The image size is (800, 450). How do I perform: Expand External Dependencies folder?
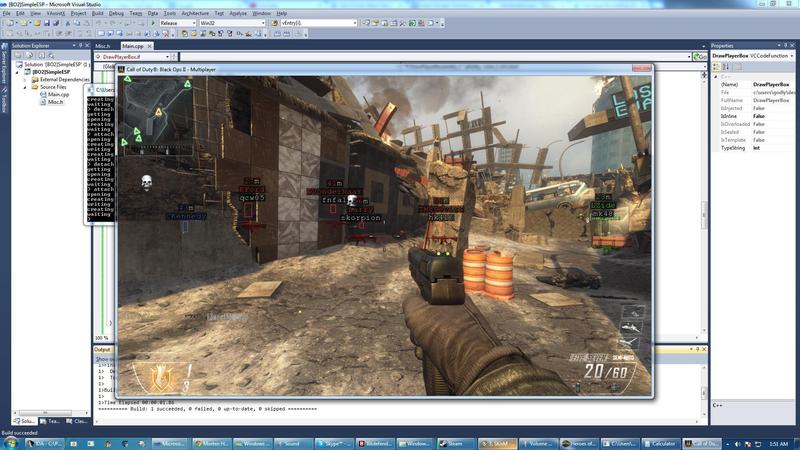click(x=24, y=80)
